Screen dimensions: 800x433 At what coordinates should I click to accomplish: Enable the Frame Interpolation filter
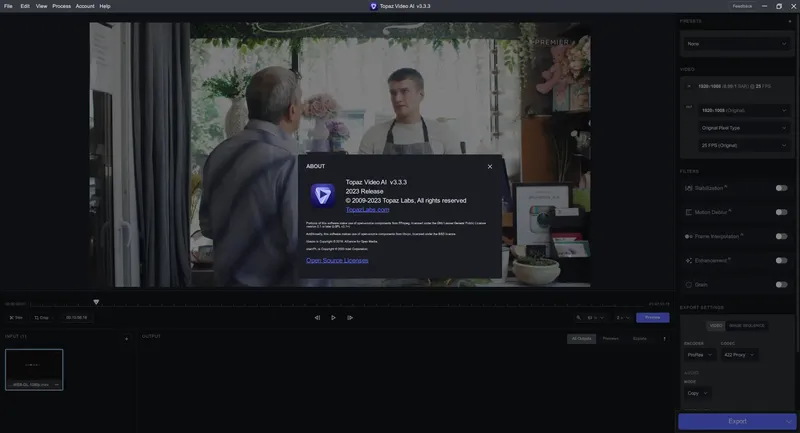(x=781, y=236)
